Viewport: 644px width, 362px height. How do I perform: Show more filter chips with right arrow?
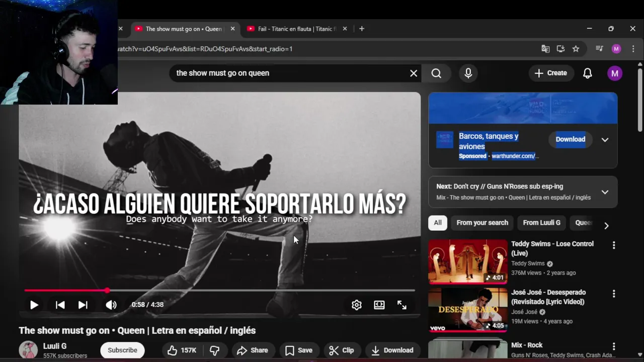pos(606,226)
